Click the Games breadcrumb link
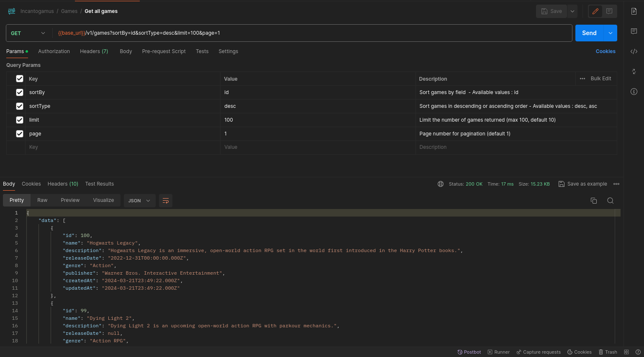The height and width of the screenshot is (357, 644). [69, 11]
